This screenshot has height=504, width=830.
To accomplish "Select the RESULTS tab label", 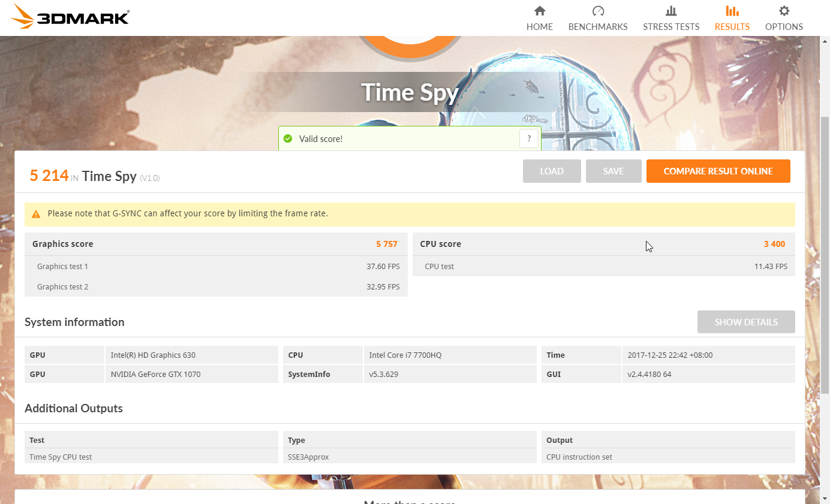I will coord(732,27).
